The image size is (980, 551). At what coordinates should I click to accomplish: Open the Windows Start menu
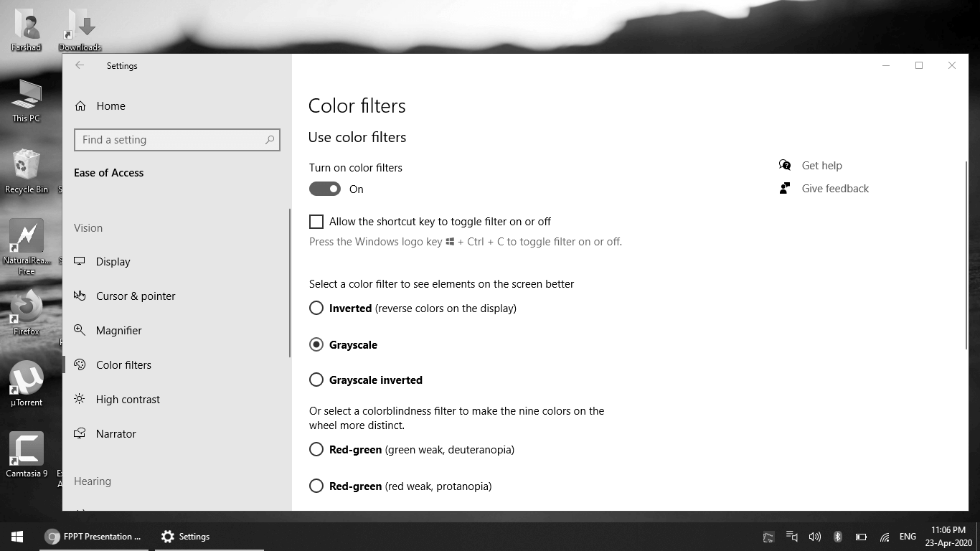pyautogui.click(x=17, y=537)
